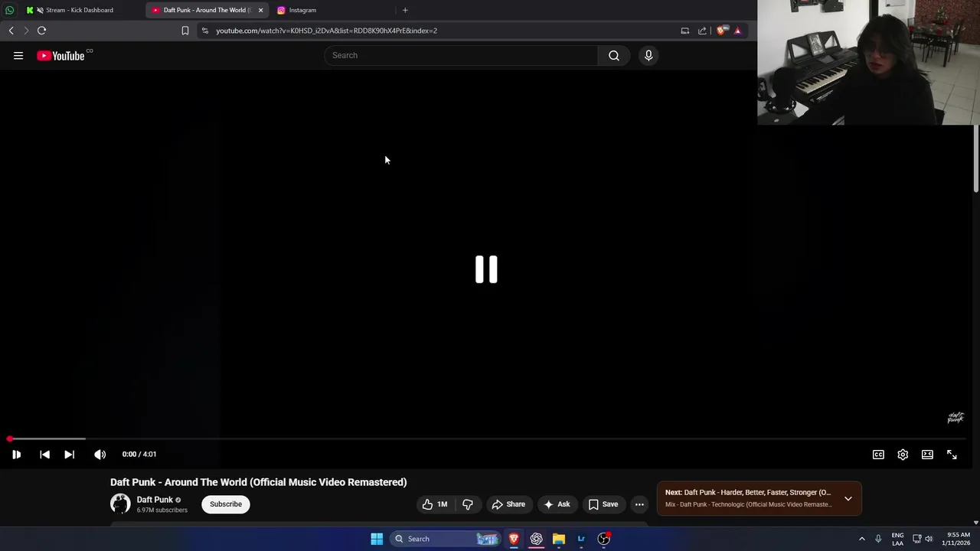
Task: Focus the YouTube search field
Action: (x=461, y=55)
